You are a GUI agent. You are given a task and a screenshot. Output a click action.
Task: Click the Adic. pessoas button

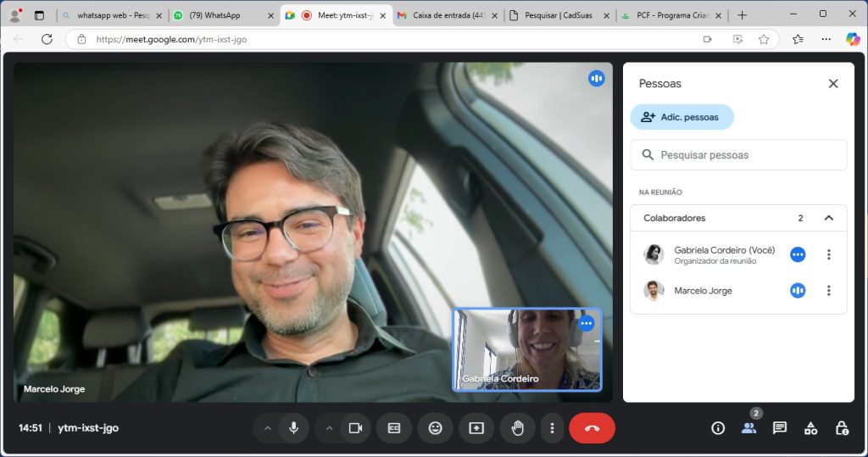[682, 117]
